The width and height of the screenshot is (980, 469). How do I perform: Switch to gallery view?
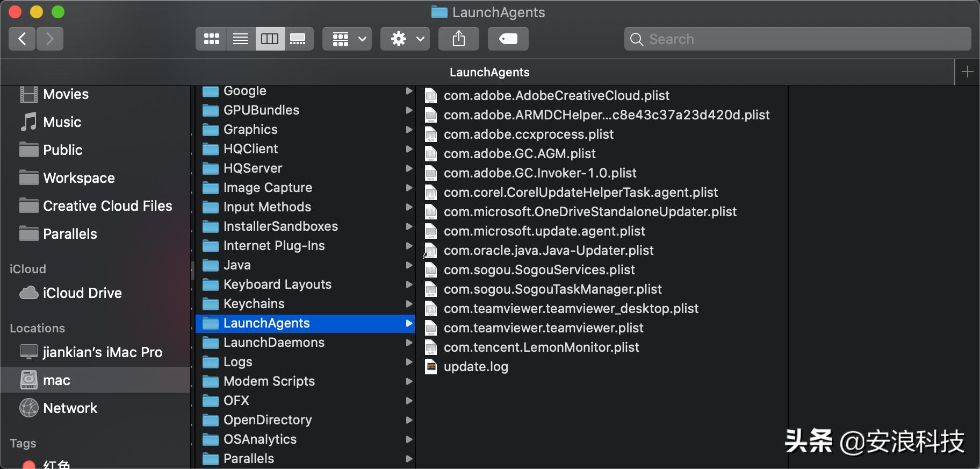[298, 39]
